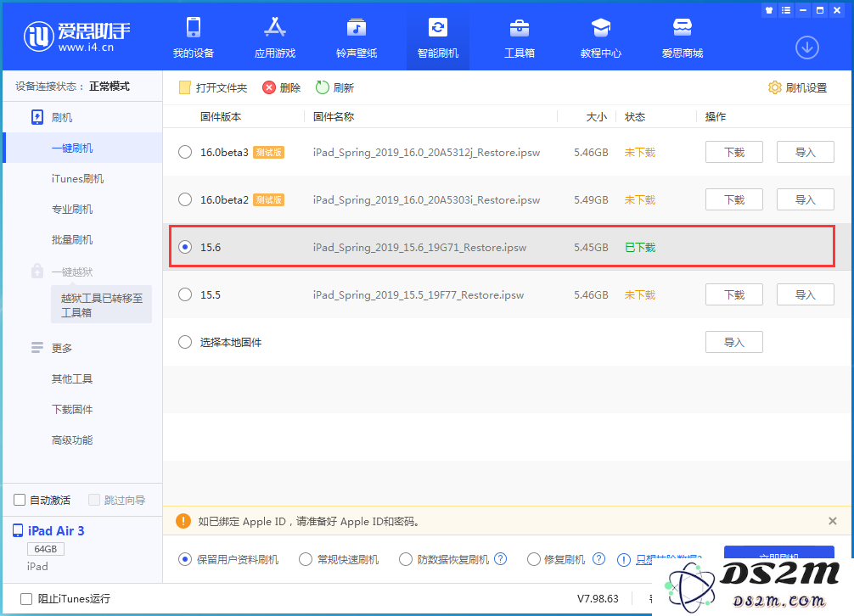The height and width of the screenshot is (616, 854).
Task: Select firmware 16.0beta3 radio button
Action: [x=185, y=153]
